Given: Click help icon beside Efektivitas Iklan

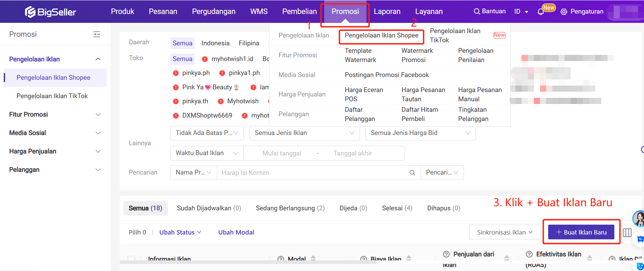Looking at the screenshot, I should coord(529,254).
